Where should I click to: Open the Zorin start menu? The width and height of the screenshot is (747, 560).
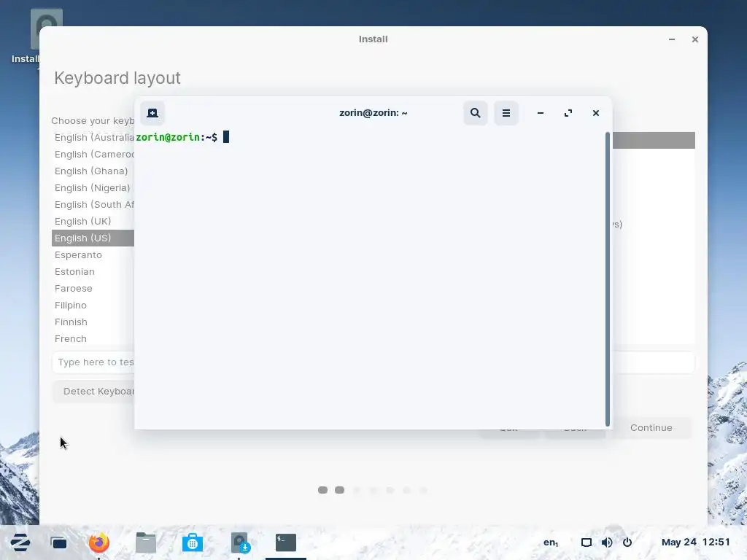coord(20,542)
